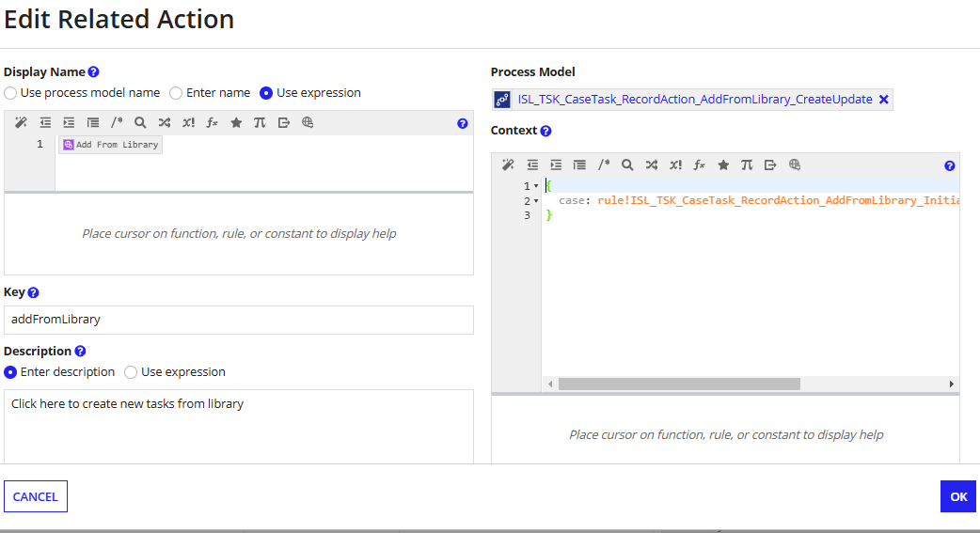Click the indent icon in Context editor
Screen dimensions: 980x533
click(x=556, y=165)
